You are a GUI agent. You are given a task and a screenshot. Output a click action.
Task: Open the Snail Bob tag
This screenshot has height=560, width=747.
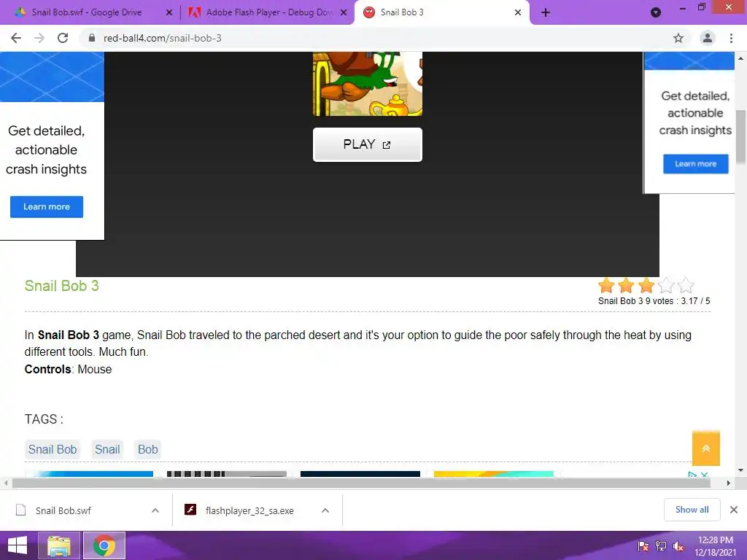coord(53,449)
